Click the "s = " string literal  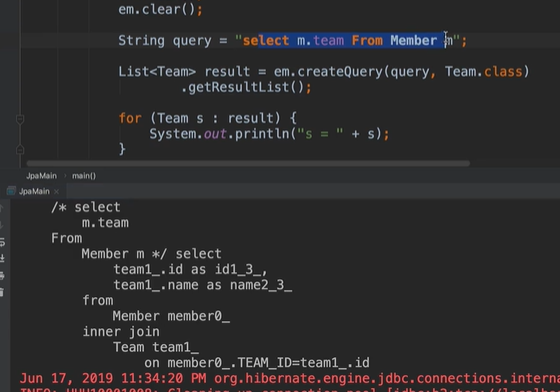click(320, 134)
